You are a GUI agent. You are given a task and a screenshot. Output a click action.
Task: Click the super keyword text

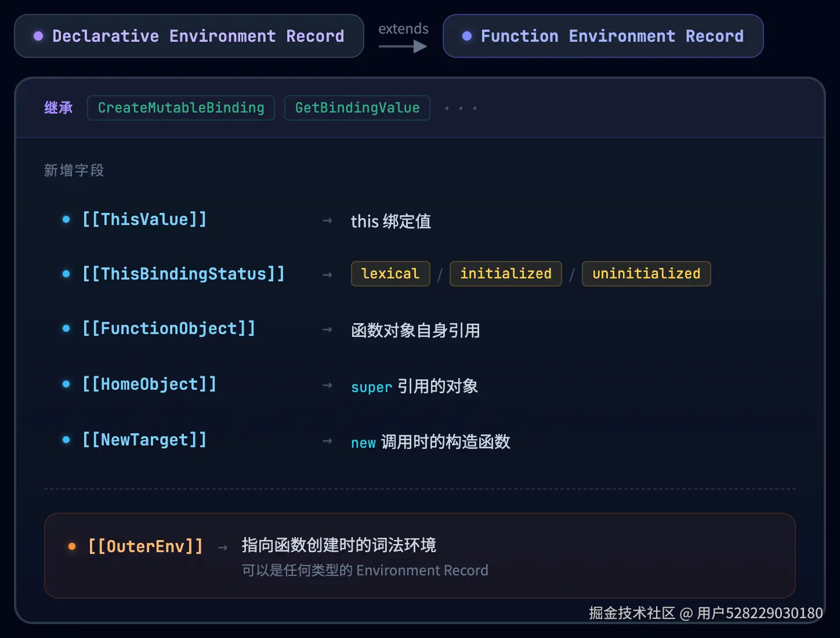click(372, 387)
